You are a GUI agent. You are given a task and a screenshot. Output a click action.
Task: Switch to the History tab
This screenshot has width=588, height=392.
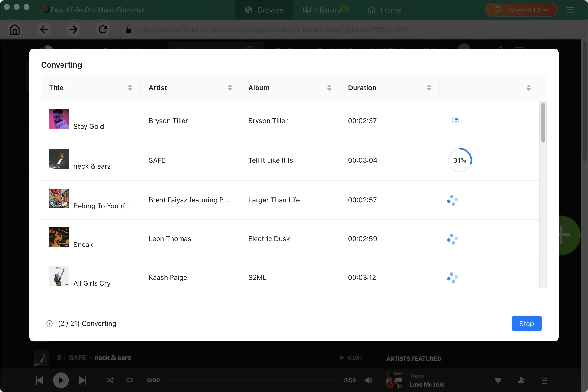pyautogui.click(x=325, y=10)
